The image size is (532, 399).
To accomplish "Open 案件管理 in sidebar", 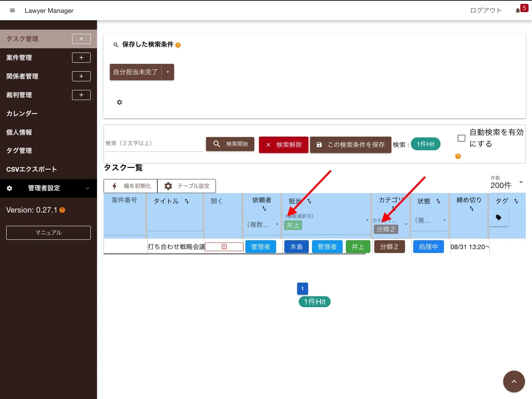I will 19,58.
